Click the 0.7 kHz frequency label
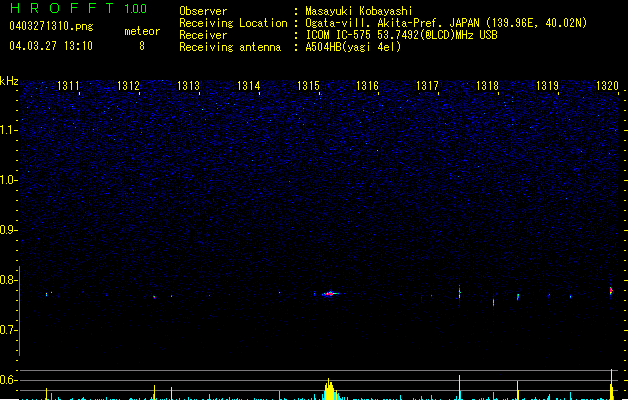 [8, 330]
